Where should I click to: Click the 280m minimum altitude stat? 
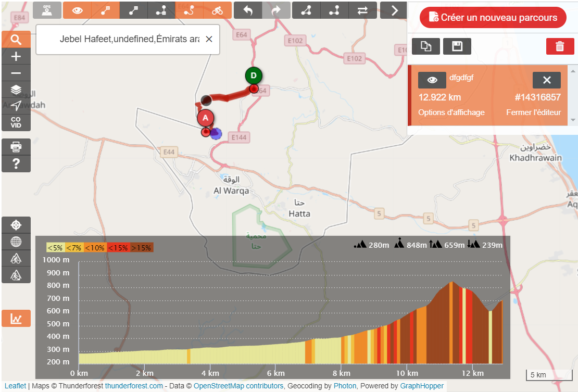point(371,244)
